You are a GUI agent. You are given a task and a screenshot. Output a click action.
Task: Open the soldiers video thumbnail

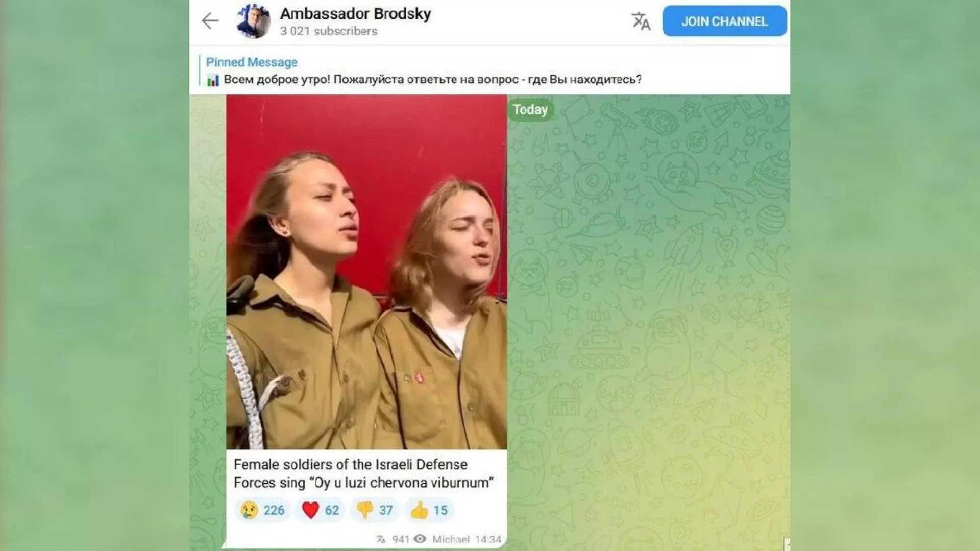[366, 272]
